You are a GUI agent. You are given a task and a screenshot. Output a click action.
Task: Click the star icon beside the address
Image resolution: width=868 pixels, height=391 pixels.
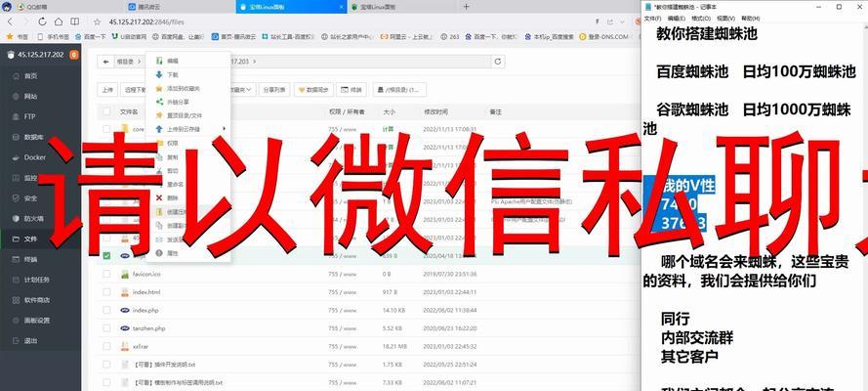tap(97, 22)
